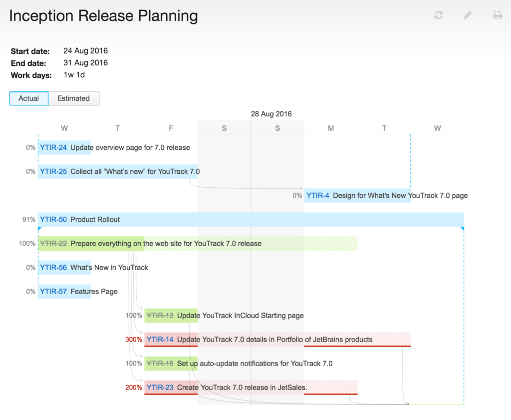Click the 300% progress value for YTIR-14
511x420 pixels.
(134, 340)
